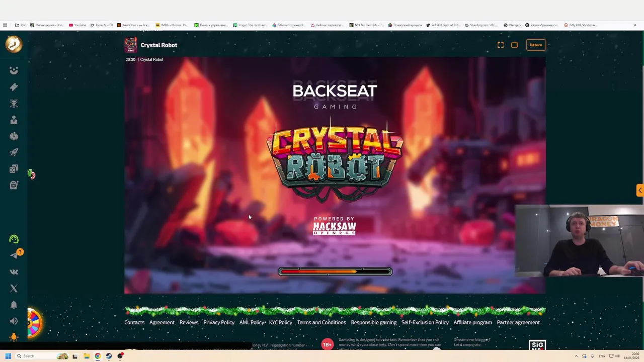
Task: Open the VK social link icon
Action: pyautogui.click(x=14, y=272)
